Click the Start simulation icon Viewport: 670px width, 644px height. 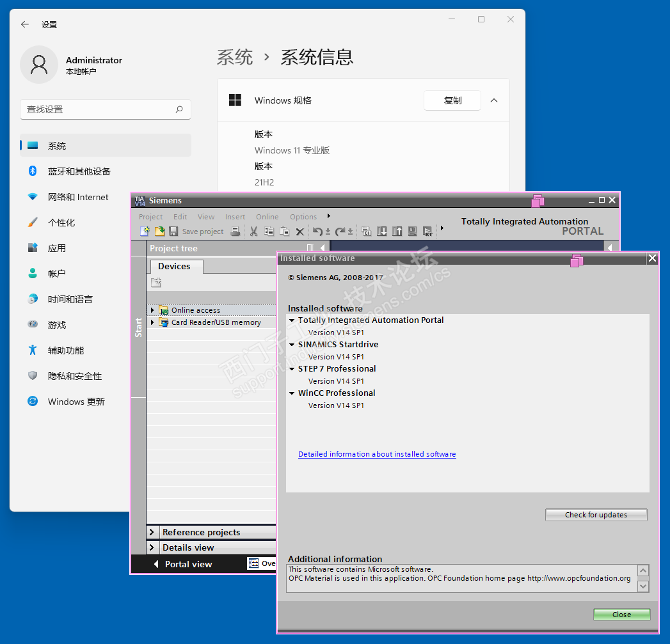[x=412, y=232]
